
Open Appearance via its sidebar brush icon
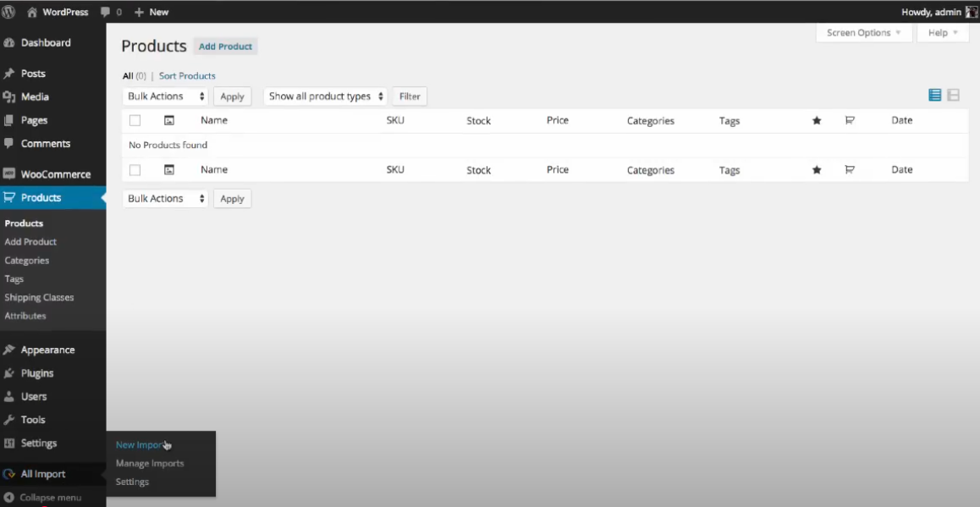click(x=8, y=350)
